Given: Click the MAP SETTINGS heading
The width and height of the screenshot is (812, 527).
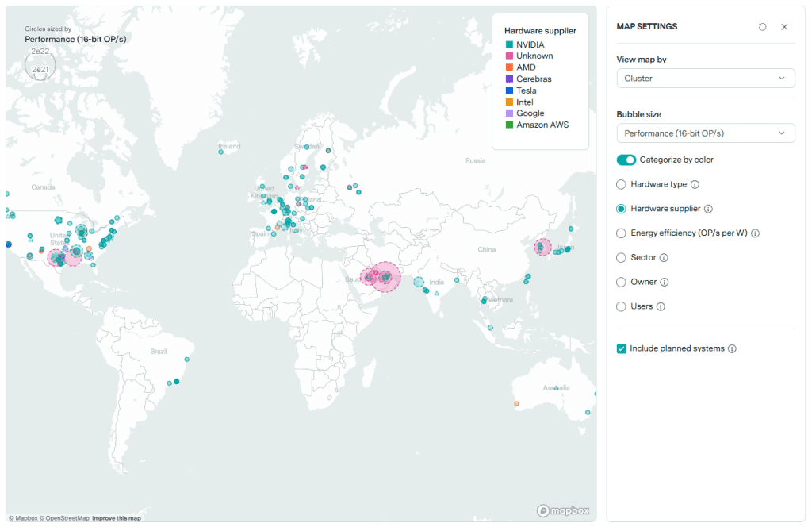Looking at the screenshot, I should pos(647,26).
